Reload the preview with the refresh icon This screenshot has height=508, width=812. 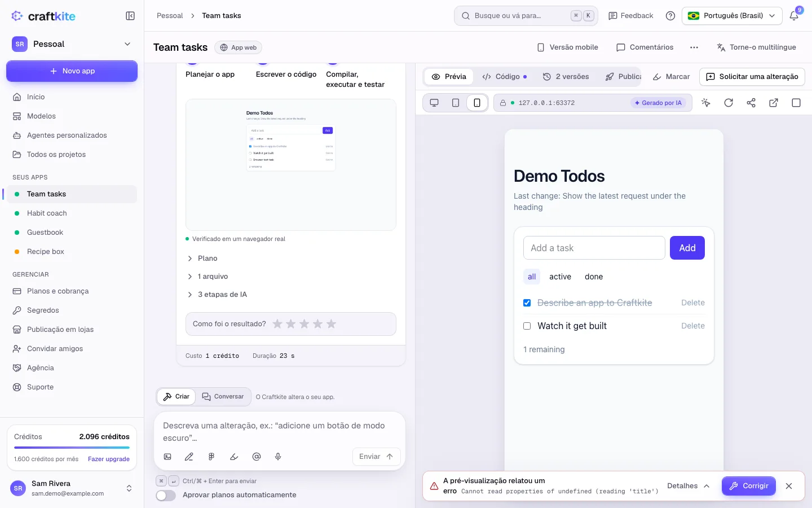(x=729, y=103)
